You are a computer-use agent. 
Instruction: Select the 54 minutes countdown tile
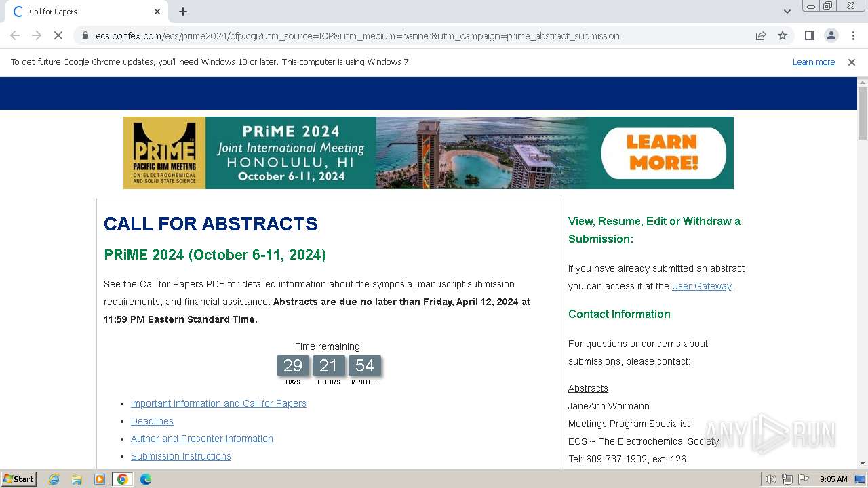click(x=365, y=366)
